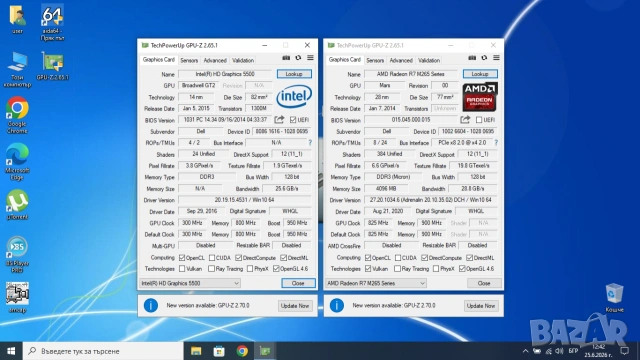The height and width of the screenshot is (360, 640).
Task: Show hidden system tray icons
Action: point(525,351)
